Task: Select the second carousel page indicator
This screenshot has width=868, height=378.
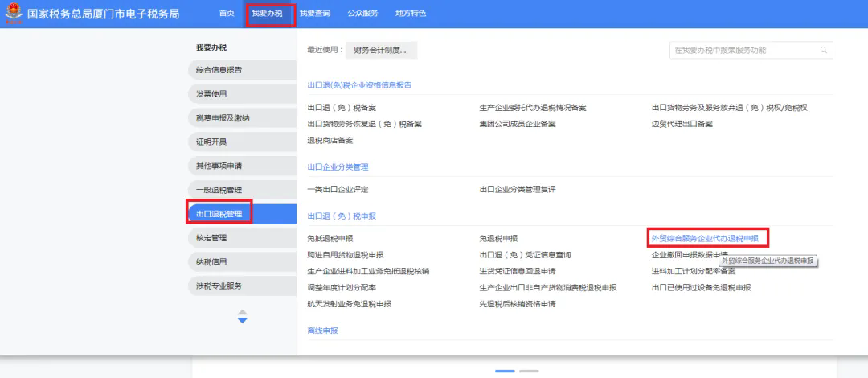Action: click(x=529, y=371)
